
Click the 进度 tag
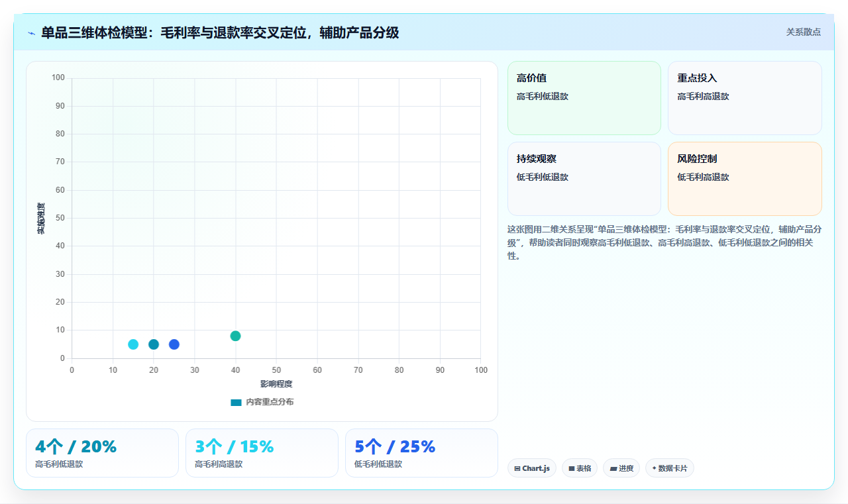tap(621, 468)
